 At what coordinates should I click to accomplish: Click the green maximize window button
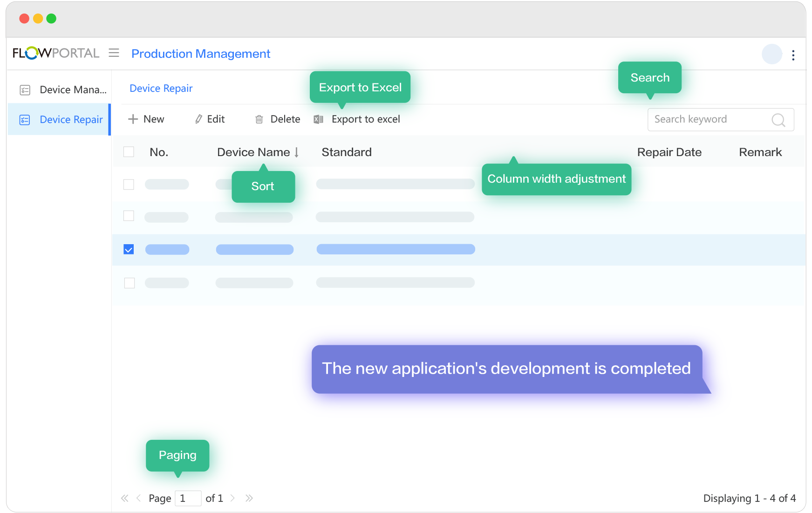51,19
